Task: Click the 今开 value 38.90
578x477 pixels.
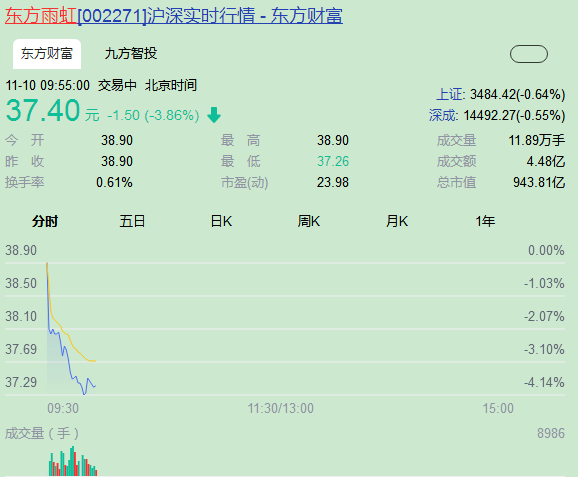Action: point(117,140)
